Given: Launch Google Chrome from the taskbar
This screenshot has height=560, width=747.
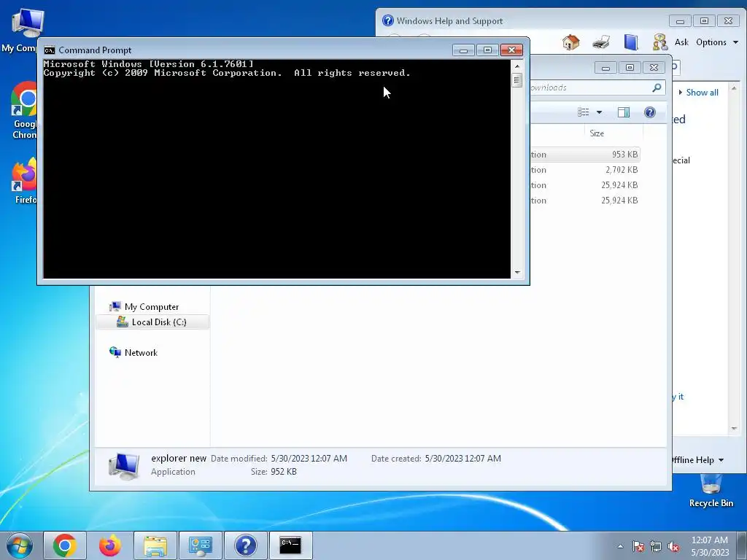Looking at the screenshot, I should point(65,545).
